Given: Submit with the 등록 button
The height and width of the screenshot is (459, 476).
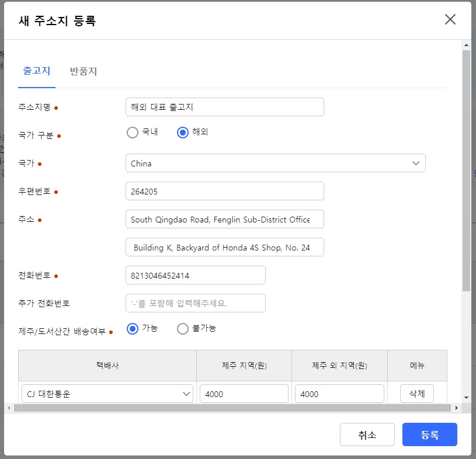Looking at the screenshot, I should 429,434.
